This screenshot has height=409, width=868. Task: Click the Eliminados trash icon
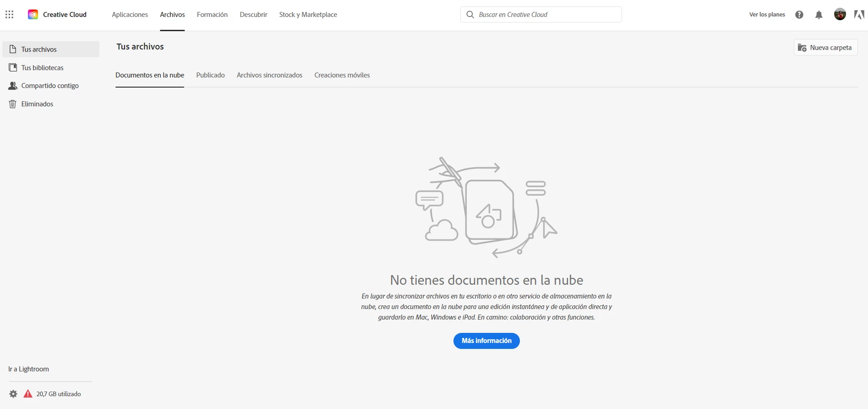(x=13, y=104)
